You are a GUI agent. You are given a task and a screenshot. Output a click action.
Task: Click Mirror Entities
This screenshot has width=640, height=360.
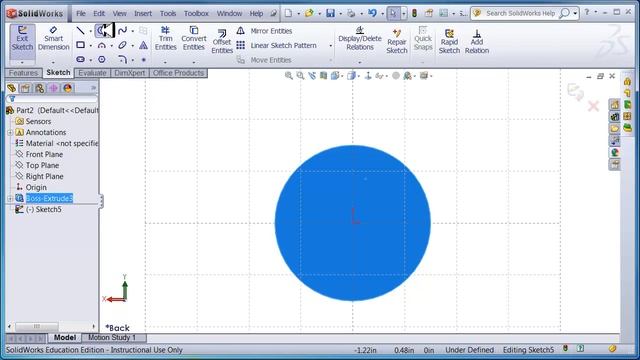[264, 31]
